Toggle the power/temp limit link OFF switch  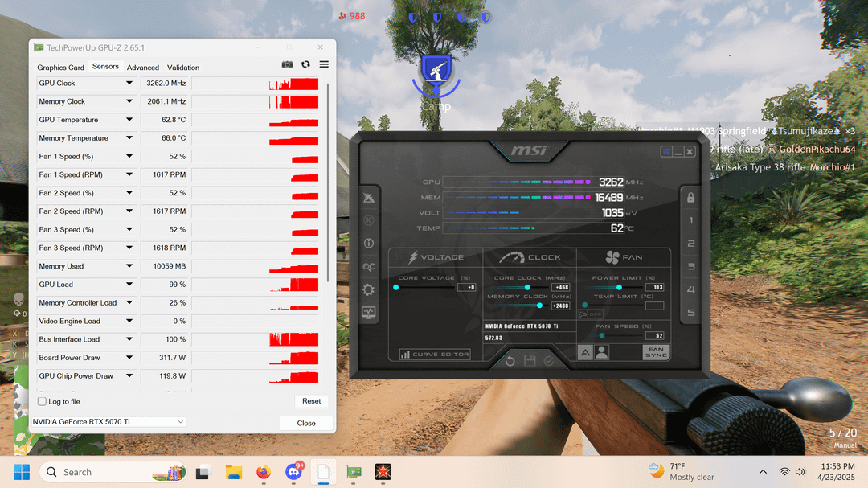click(590, 314)
